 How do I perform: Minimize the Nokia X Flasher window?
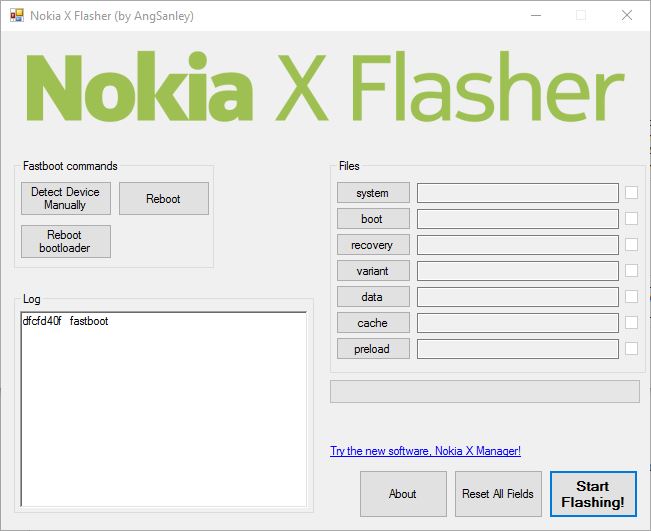[x=536, y=16]
